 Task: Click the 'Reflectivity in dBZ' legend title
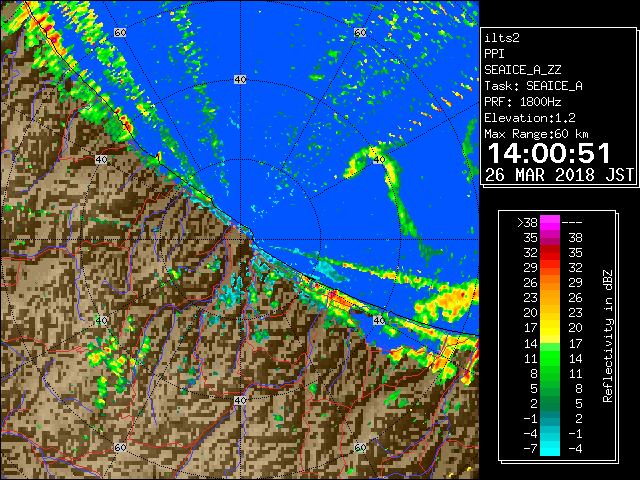tap(608, 336)
